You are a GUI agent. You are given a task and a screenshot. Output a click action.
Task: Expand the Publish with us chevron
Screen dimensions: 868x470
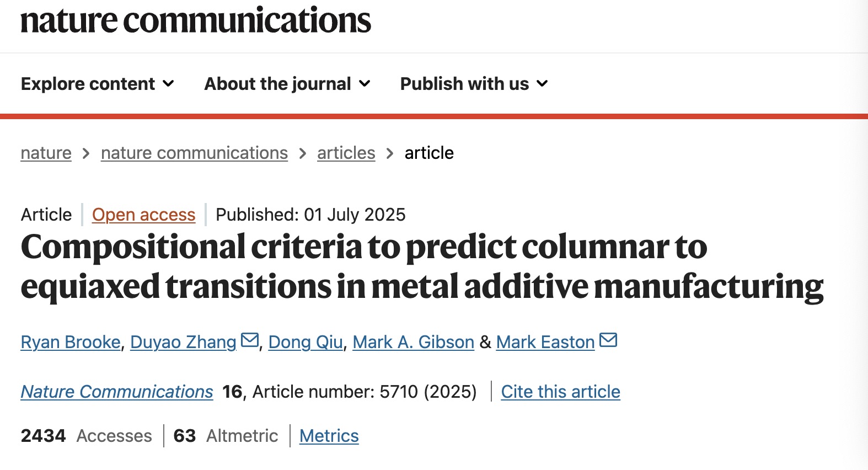[x=543, y=84]
